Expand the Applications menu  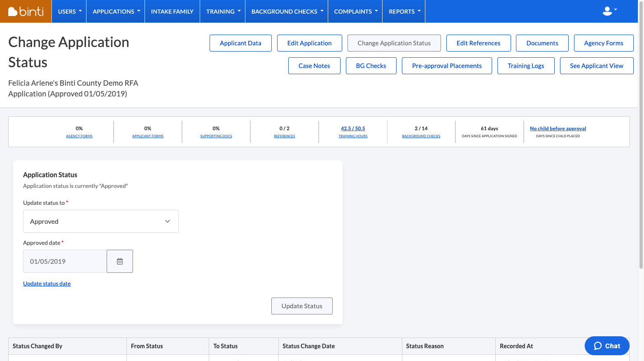coord(117,12)
